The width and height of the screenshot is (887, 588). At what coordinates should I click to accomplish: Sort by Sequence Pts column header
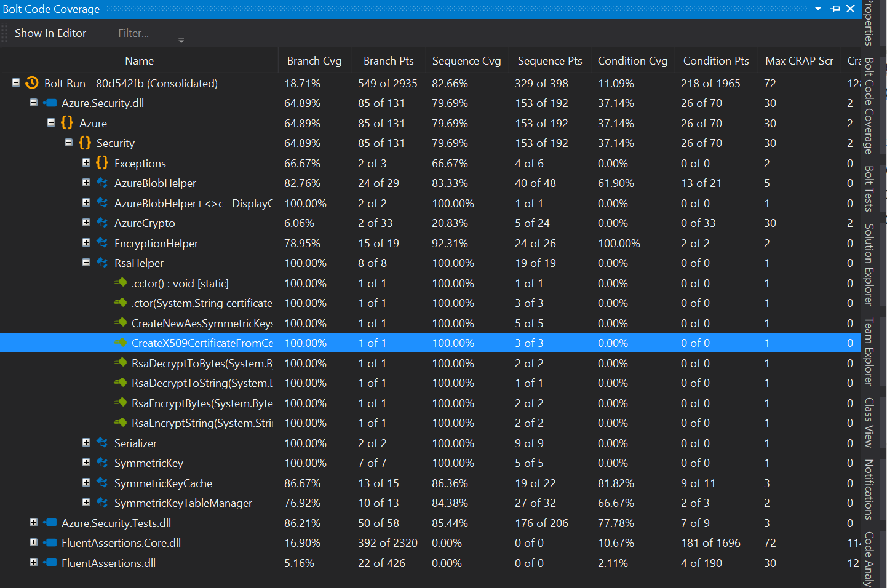point(550,60)
